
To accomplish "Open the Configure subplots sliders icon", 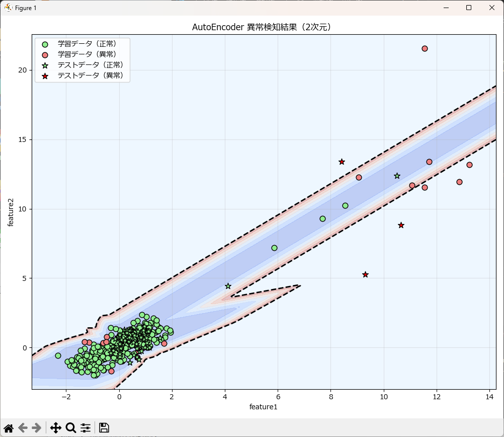I will [x=86, y=428].
